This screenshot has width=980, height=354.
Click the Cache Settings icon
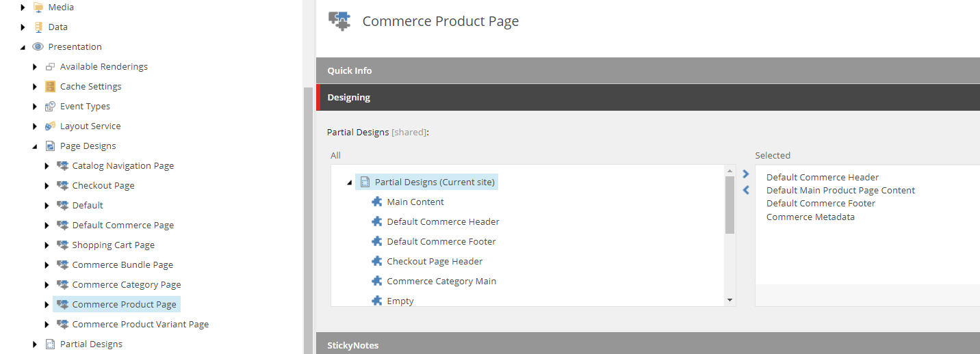click(x=50, y=86)
